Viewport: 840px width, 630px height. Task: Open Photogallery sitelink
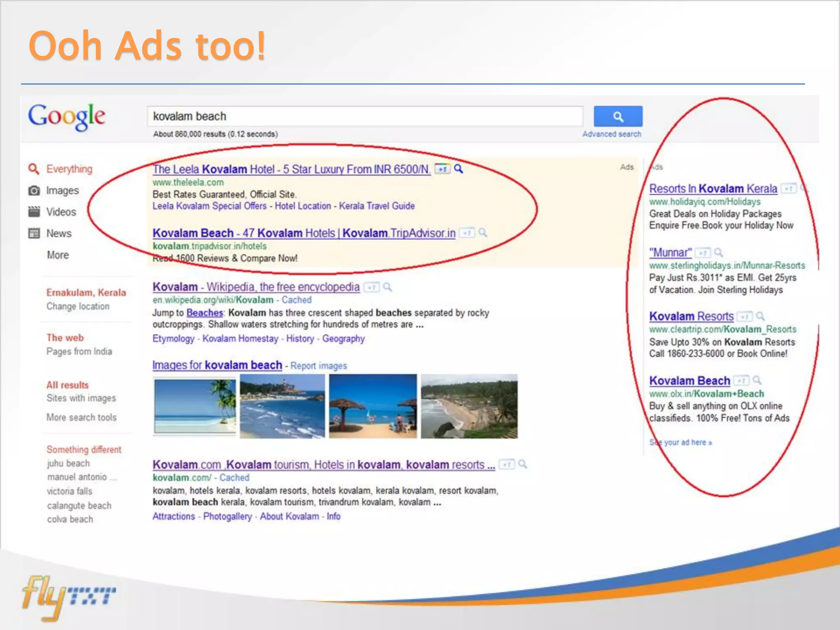(x=227, y=516)
